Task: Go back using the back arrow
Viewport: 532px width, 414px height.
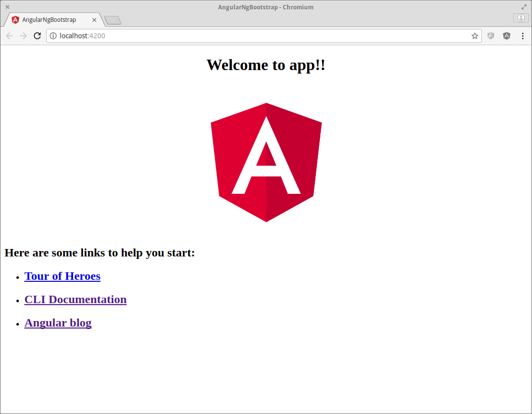Action: pos(9,36)
